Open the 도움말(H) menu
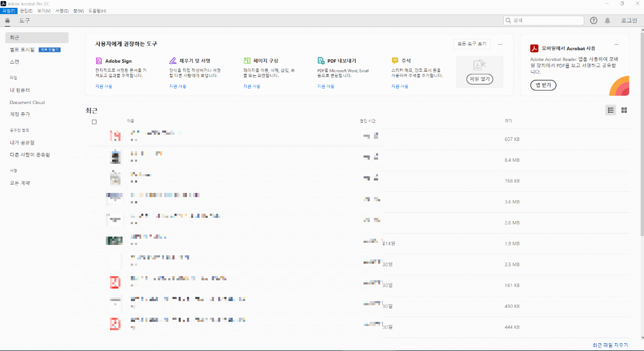This screenshot has width=644, height=351. pos(97,10)
